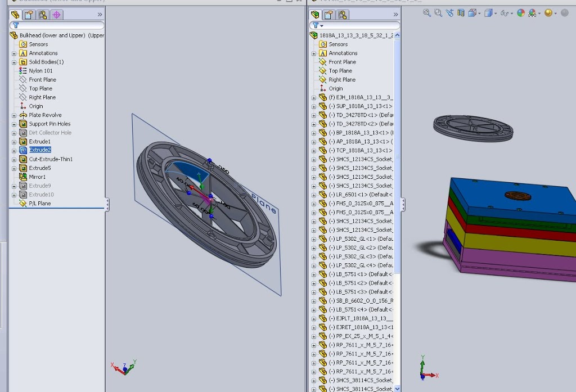Screen dimensions: 576x392
Task: Click Zoom to Fit icon
Action: [x=426, y=13]
